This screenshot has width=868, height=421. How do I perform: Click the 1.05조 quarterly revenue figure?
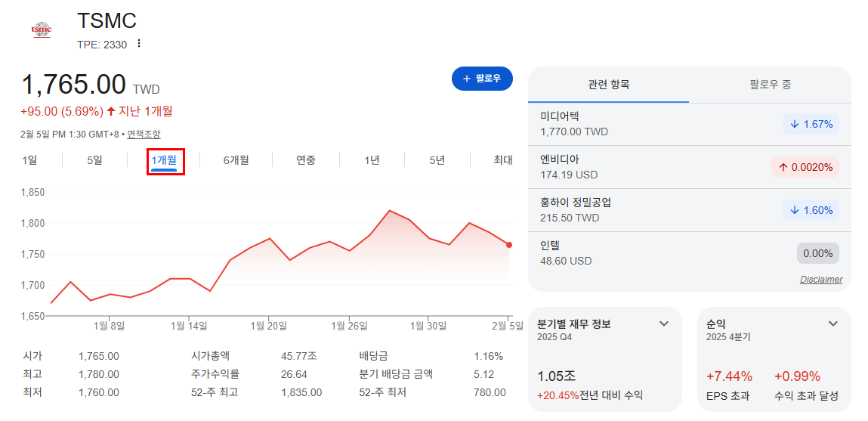coord(556,376)
